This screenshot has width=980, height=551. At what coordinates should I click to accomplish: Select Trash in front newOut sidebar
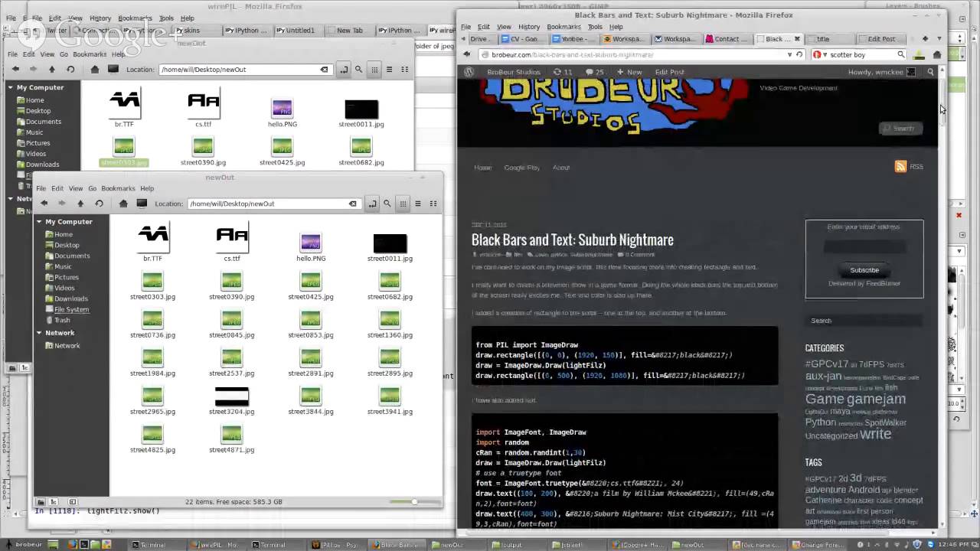point(62,320)
